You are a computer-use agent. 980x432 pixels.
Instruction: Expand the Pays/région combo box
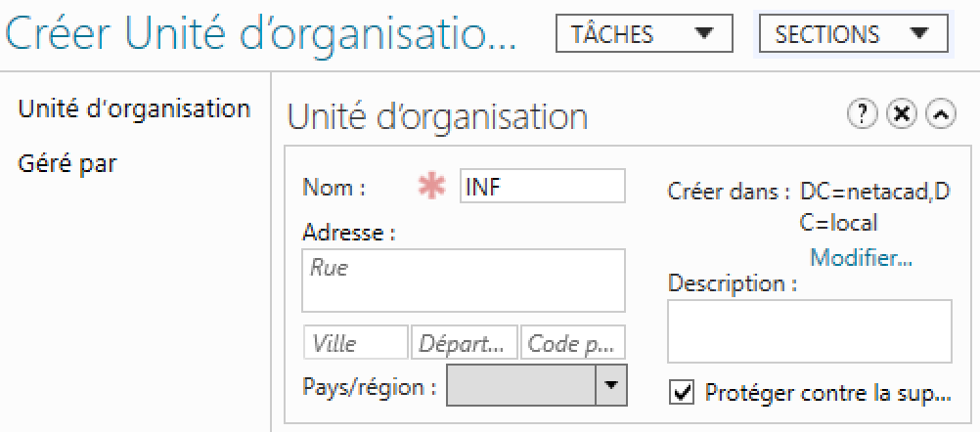point(611,385)
